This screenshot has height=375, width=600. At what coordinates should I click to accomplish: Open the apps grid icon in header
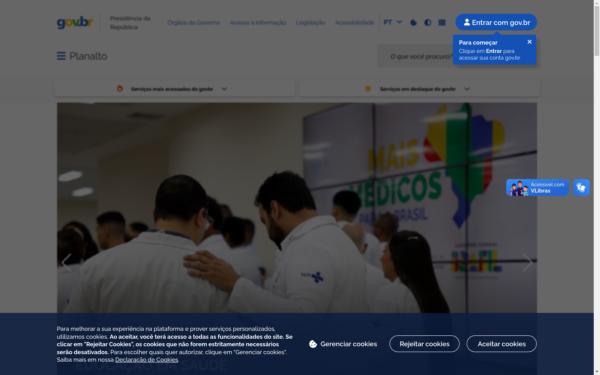pos(442,23)
